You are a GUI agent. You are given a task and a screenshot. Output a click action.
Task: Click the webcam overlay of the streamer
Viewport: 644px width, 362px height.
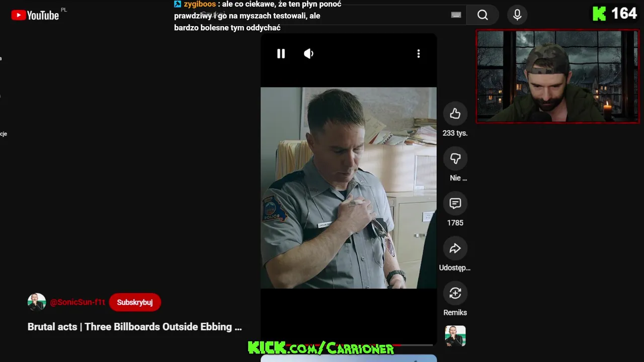[x=557, y=76]
